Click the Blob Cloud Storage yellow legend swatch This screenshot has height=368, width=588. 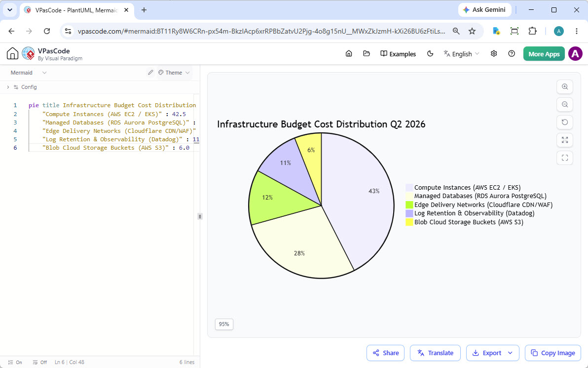click(409, 222)
